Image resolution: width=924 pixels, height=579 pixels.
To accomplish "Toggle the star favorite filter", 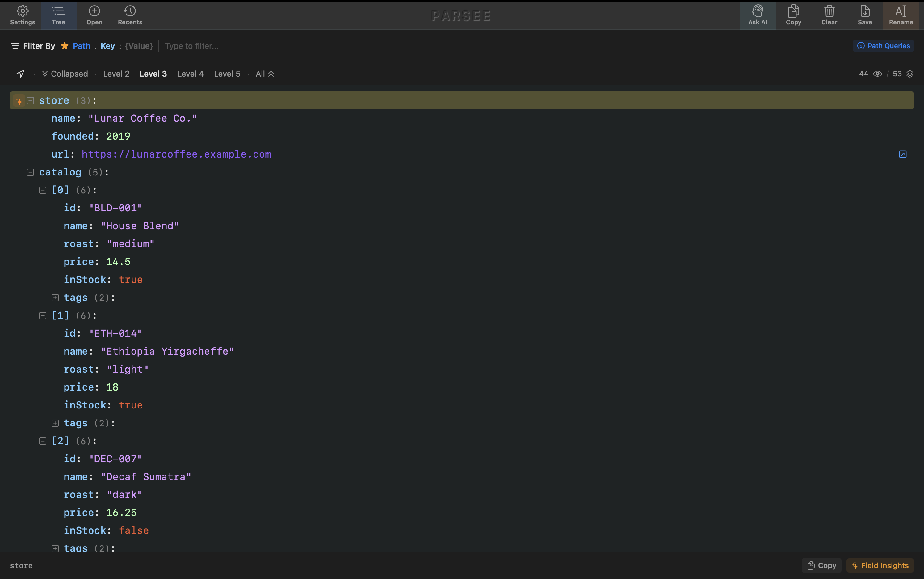I will 65,45.
